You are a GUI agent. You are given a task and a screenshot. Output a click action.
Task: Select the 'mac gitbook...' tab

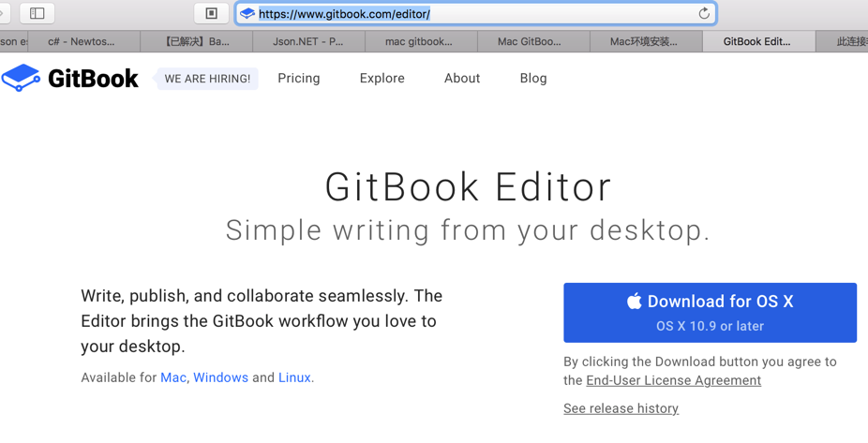[x=419, y=41]
